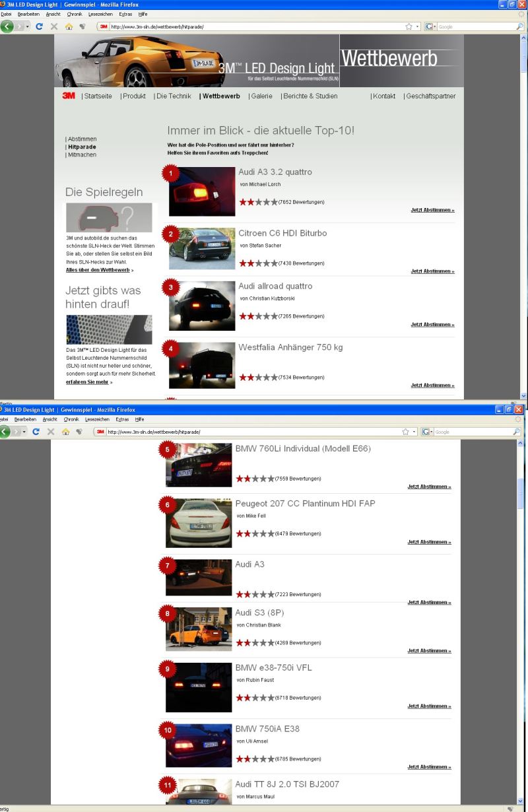Click the Die Spielregeln car image in sidebar
The image size is (528, 812).
pos(109,218)
